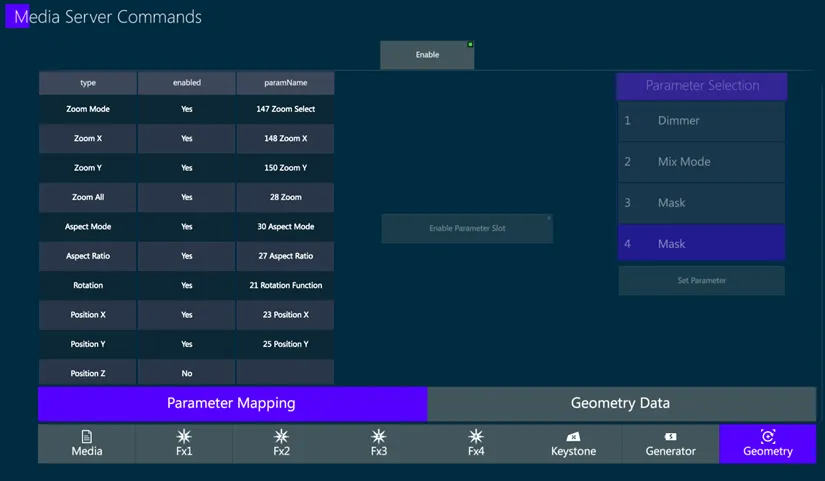Click the 21 Rotation Function cell
The height and width of the screenshot is (481, 825).
click(286, 285)
